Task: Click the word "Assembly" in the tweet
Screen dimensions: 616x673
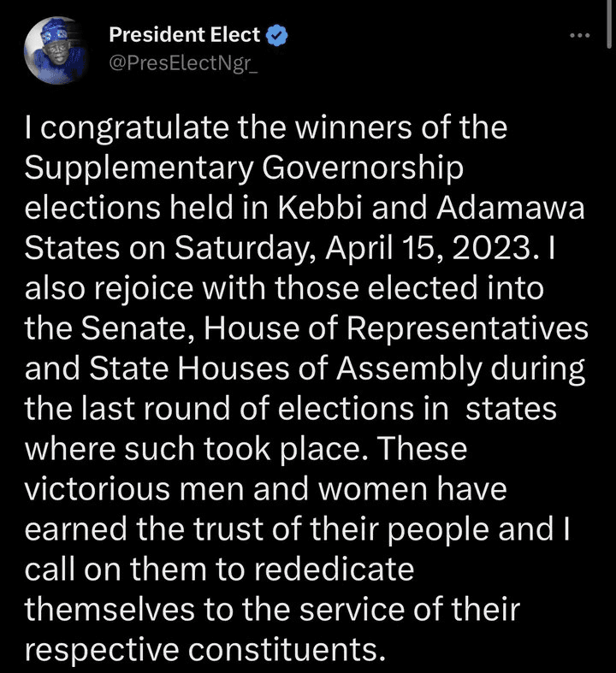Action: (410, 369)
